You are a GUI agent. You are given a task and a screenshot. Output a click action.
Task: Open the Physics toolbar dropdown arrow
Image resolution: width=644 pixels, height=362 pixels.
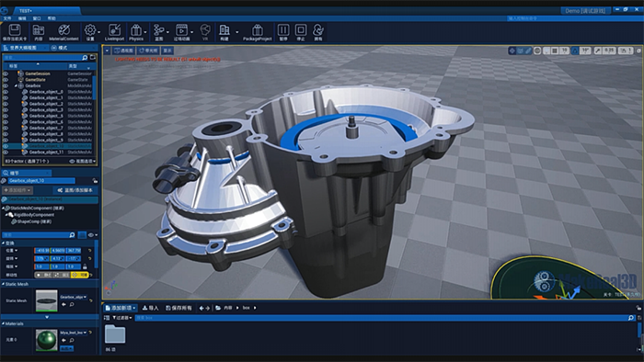pyautogui.click(x=145, y=32)
